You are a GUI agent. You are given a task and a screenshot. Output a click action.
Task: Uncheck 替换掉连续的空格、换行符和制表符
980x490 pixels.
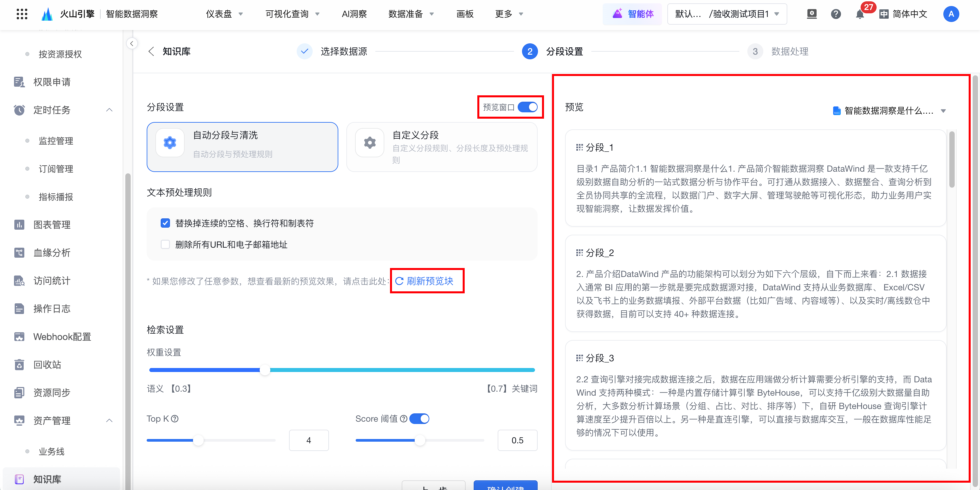click(x=165, y=223)
